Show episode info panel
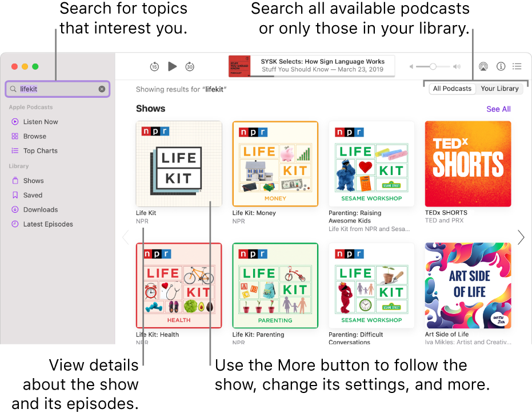 [x=501, y=66]
